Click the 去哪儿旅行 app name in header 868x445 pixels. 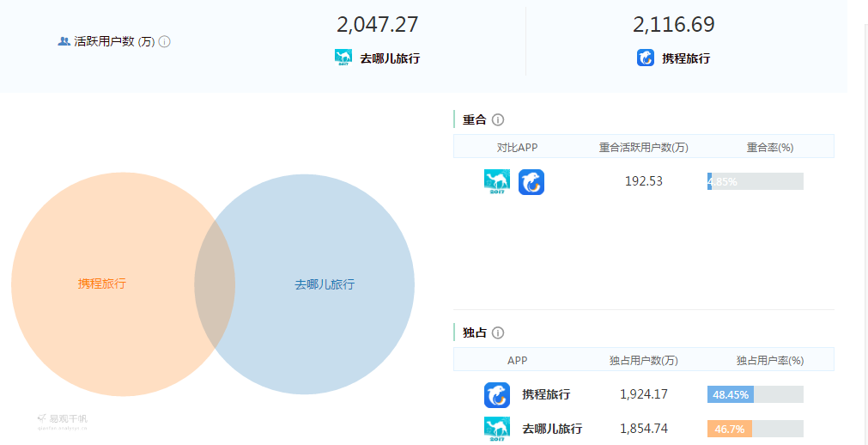[x=390, y=58]
